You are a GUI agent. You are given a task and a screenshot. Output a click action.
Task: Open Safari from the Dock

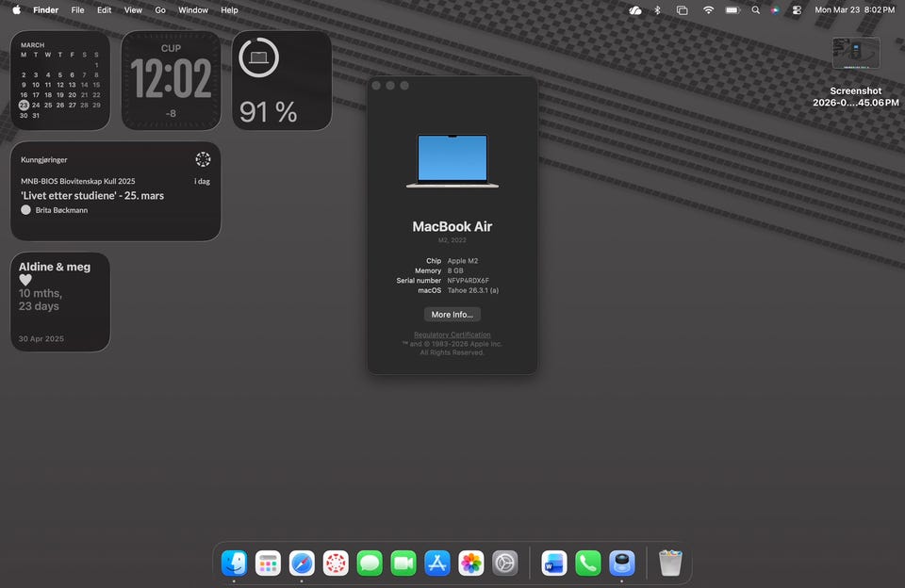tap(302, 563)
